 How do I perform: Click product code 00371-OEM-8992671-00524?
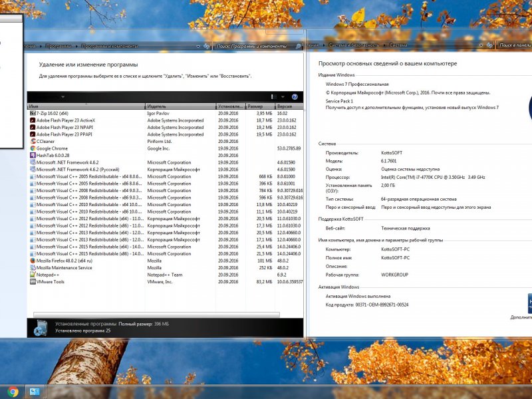pos(382,305)
